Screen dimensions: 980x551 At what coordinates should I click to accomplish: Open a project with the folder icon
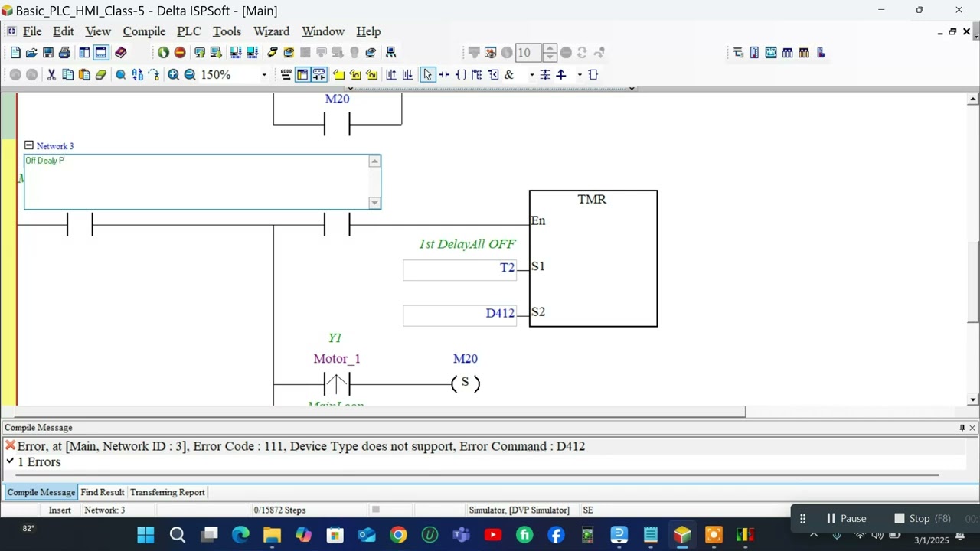pyautogui.click(x=31, y=53)
